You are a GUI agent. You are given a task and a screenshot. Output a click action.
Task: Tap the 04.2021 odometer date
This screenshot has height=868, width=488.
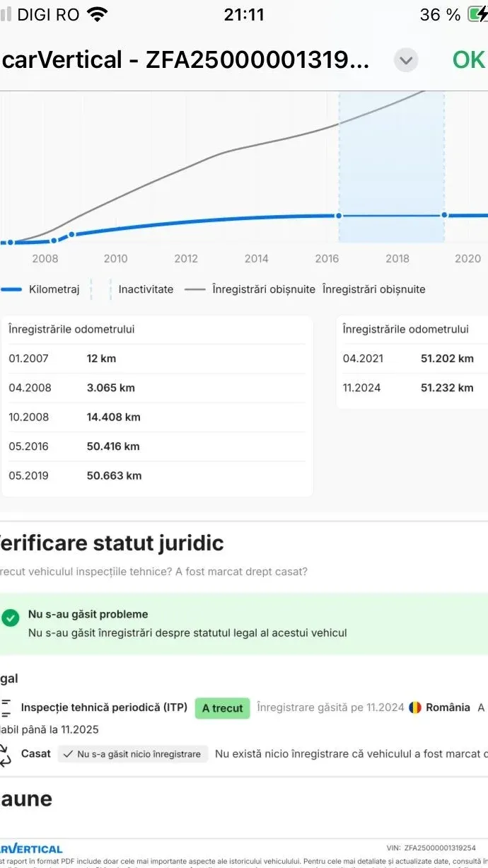[363, 359]
